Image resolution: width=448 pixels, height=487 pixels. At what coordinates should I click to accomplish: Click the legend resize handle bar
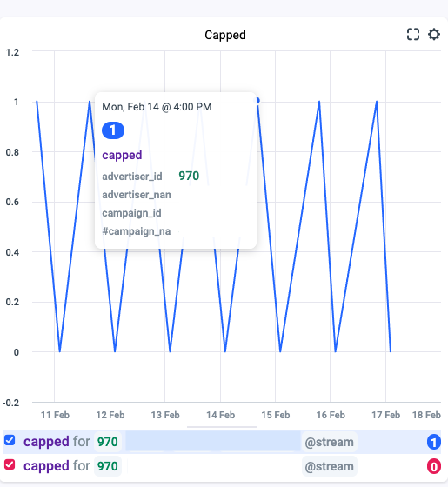pyautogui.click(x=222, y=427)
